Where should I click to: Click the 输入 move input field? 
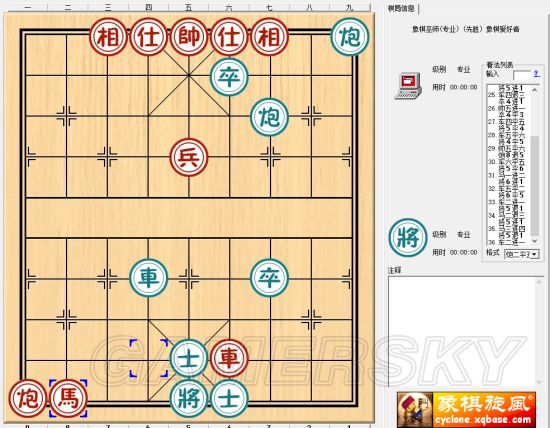tap(522, 75)
